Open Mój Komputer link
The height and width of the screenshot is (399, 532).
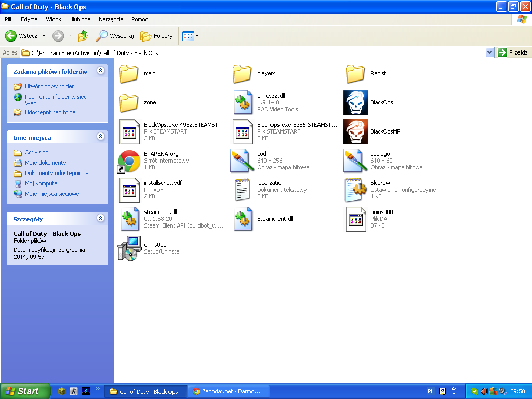click(42, 183)
